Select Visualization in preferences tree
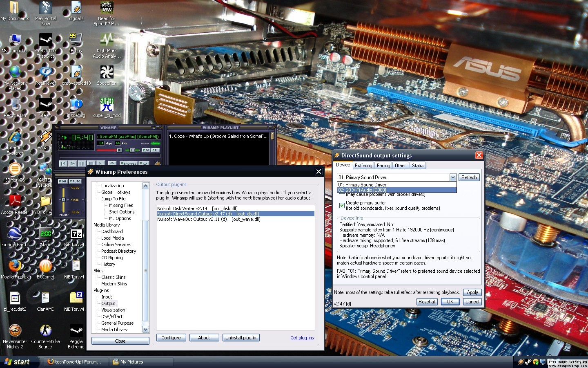The image size is (588, 368). click(x=113, y=310)
